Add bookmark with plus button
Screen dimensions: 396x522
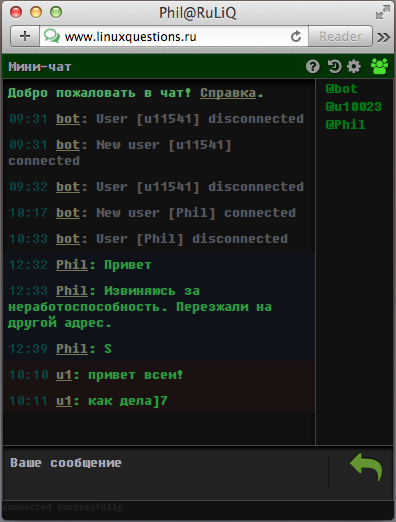coord(25,36)
